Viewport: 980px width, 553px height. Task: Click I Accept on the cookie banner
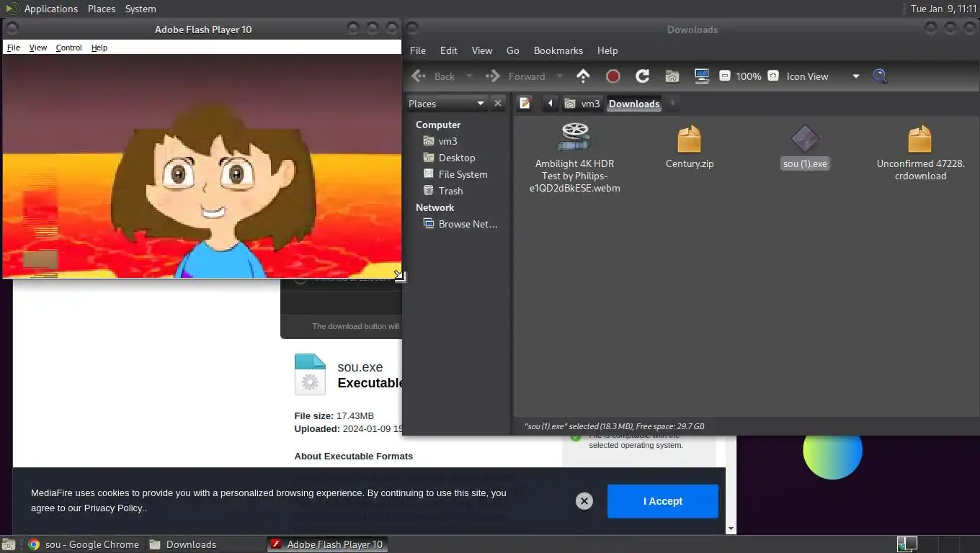pos(663,501)
